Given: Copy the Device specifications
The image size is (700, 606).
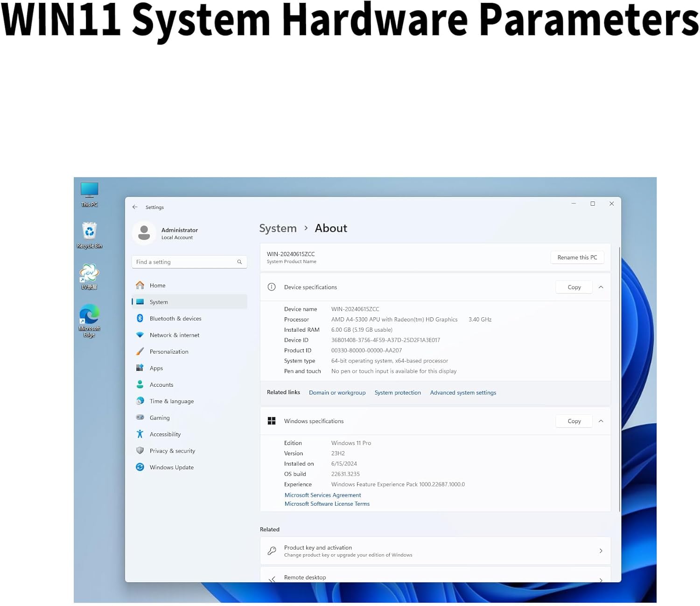Looking at the screenshot, I should click(574, 287).
